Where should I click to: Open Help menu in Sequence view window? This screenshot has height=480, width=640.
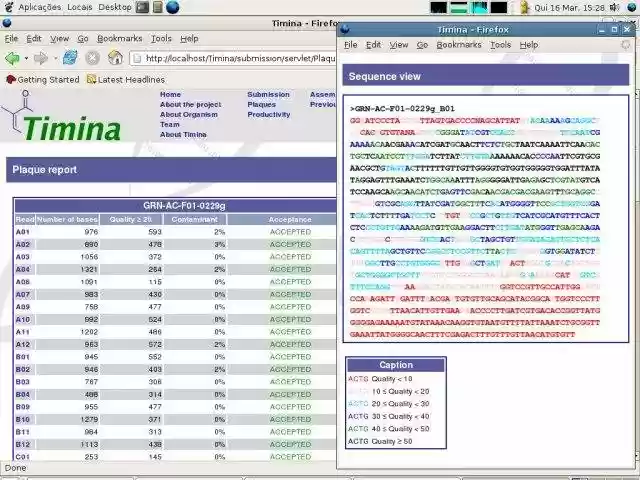tap(529, 45)
